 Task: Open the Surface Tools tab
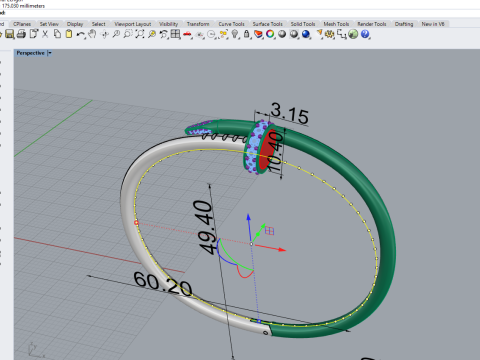coord(268,24)
